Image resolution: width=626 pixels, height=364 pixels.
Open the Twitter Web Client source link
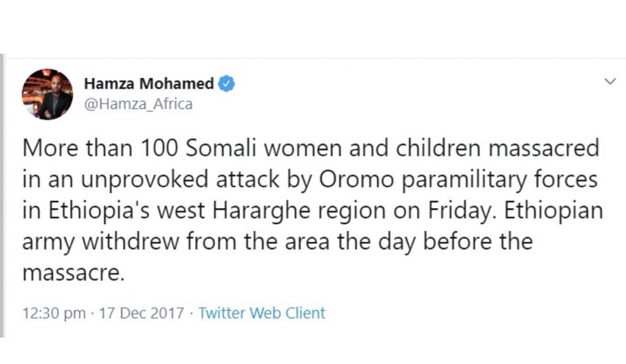(x=262, y=313)
